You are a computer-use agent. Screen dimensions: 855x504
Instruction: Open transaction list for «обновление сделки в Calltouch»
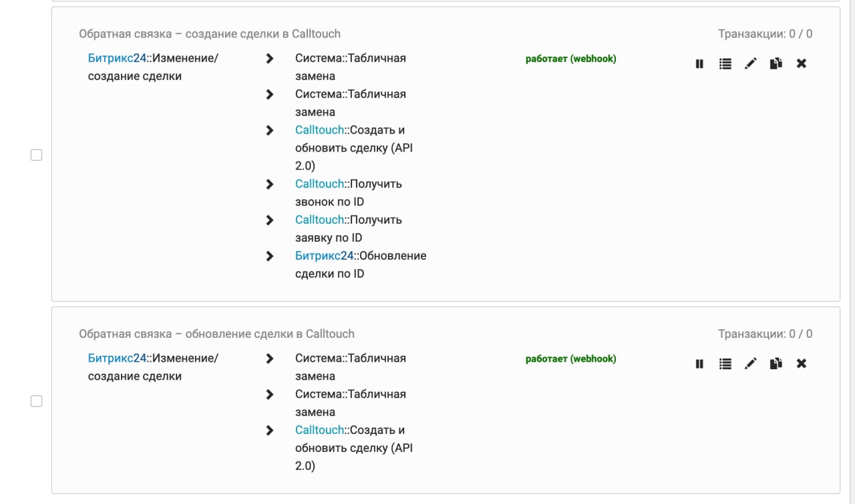point(725,364)
